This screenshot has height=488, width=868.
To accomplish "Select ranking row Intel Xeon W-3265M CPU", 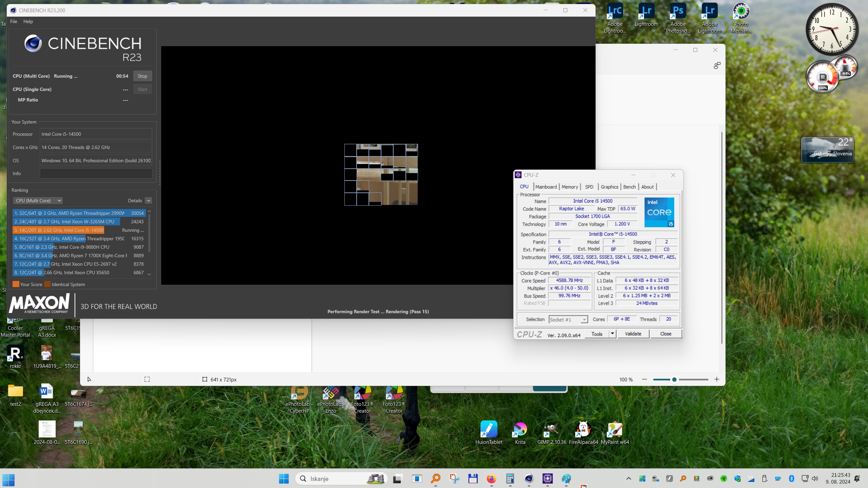I will click(x=79, y=222).
